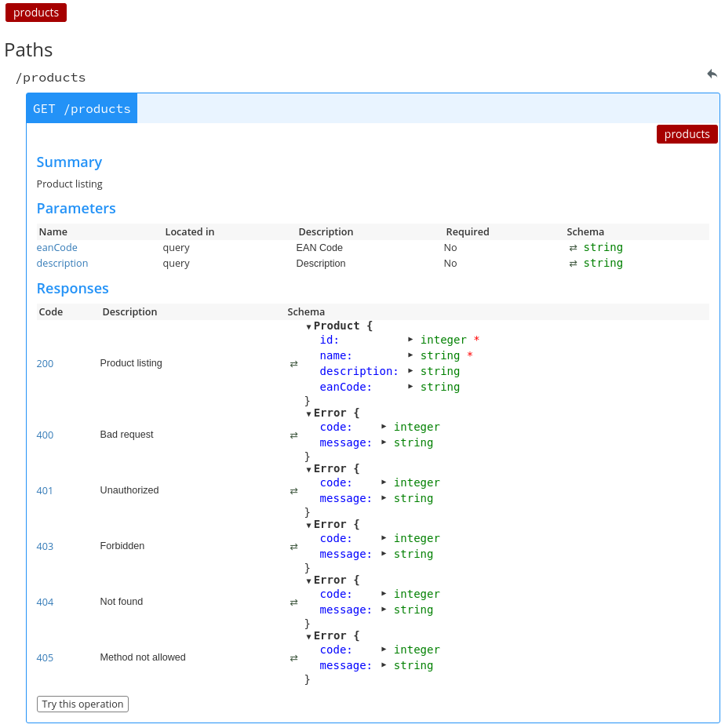This screenshot has height=728, width=725.
Task: Click the back arrow icon beside /products path
Action: 712,74
